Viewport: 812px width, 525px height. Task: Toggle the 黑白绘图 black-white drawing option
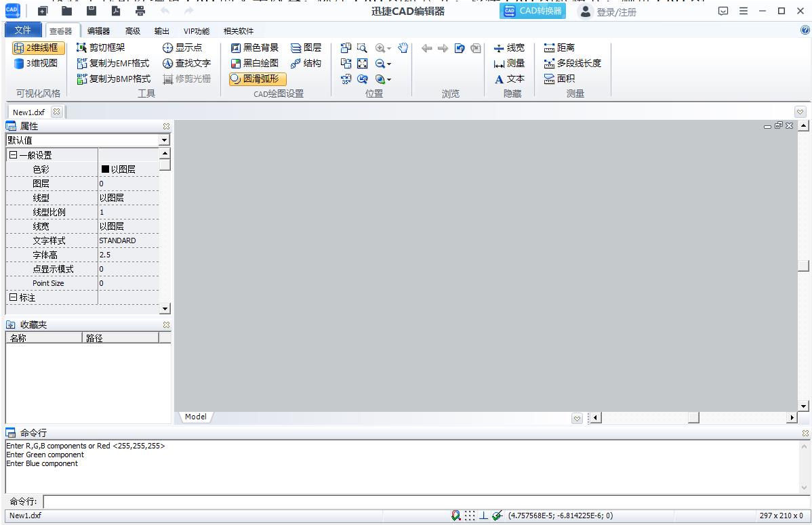[254, 64]
